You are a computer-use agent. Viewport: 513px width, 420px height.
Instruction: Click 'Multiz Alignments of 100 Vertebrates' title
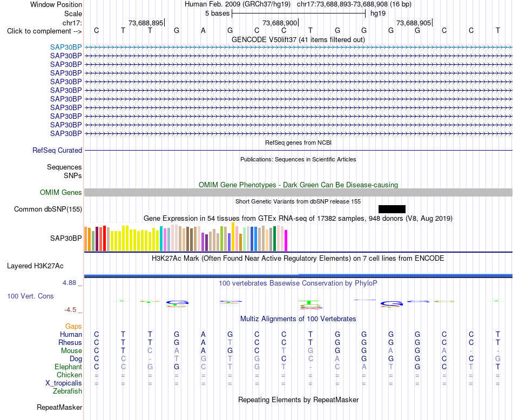[298, 319]
